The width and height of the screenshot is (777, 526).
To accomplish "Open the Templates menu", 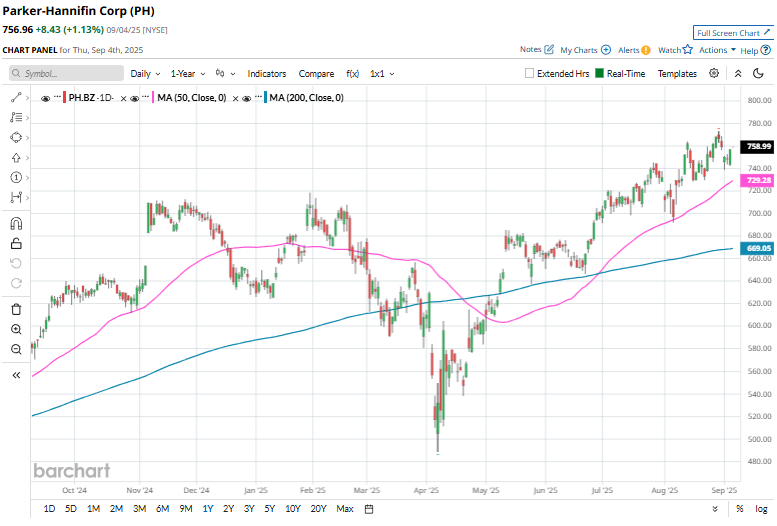I will pos(677,73).
